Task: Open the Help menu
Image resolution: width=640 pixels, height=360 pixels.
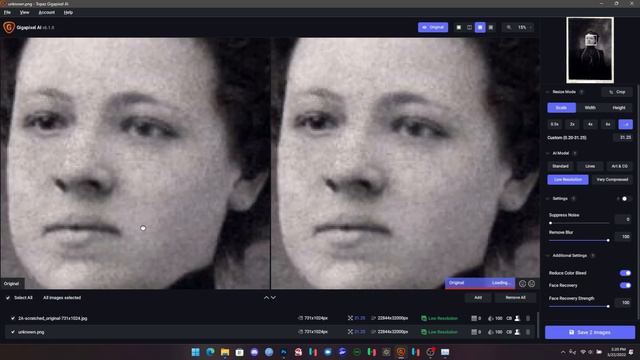Action: pyautogui.click(x=68, y=12)
